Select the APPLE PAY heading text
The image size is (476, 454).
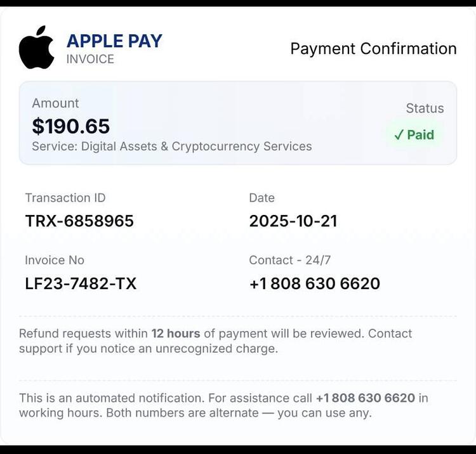(x=114, y=41)
